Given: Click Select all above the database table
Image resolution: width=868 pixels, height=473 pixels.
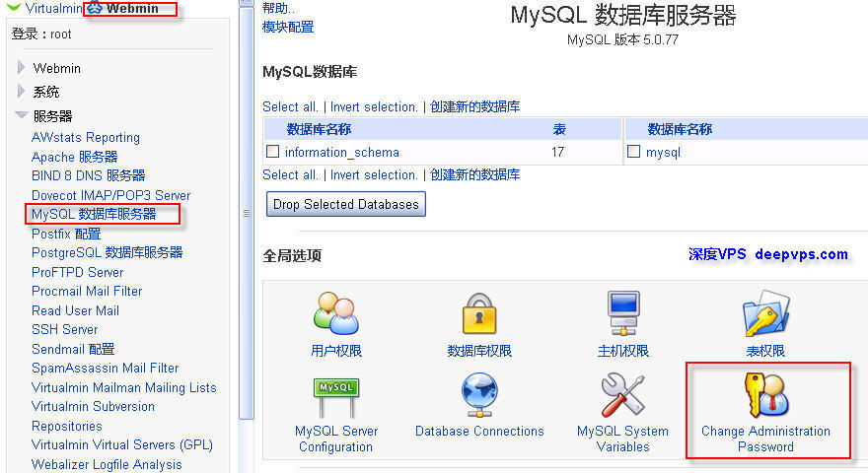Looking at the screenshot, I should (290, 106).
